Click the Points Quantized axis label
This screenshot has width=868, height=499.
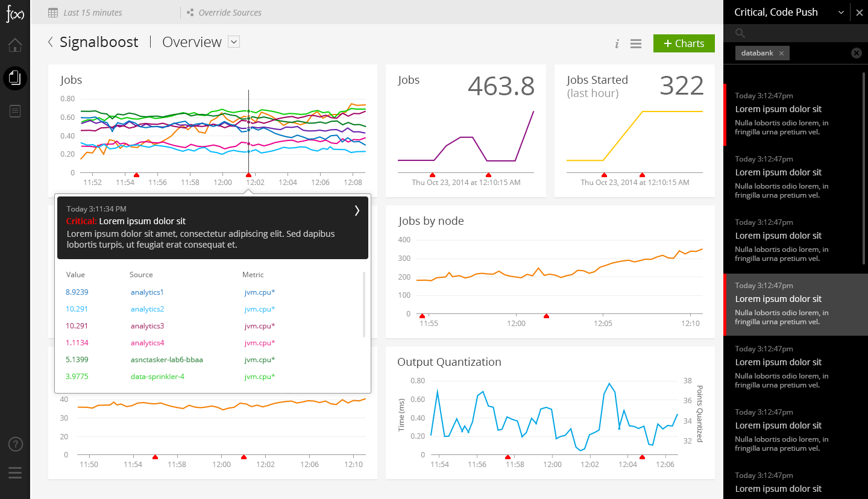pos(700,413)
